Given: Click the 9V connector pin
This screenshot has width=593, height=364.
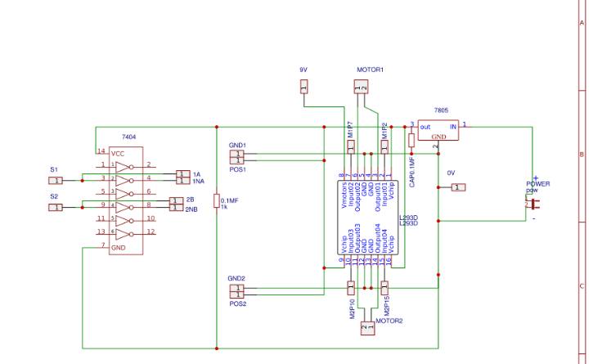Looking at the screenshot, I should coord(304,86).
